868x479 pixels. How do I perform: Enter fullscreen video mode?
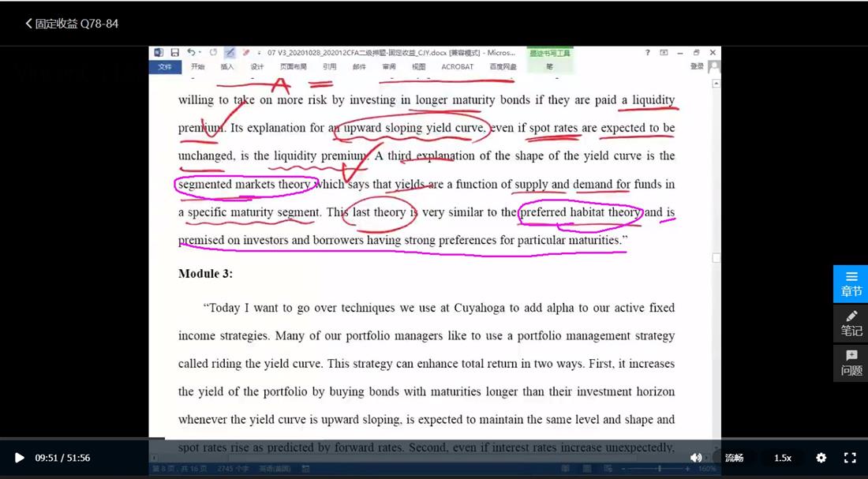coord(850,458)
